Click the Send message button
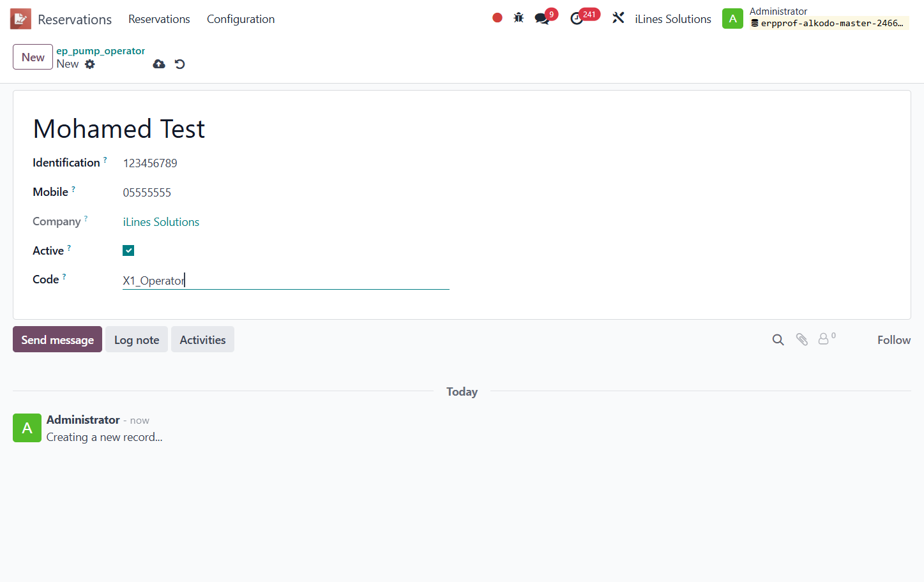The width and height of the screenshot is (924, 582). click(57, 339)
